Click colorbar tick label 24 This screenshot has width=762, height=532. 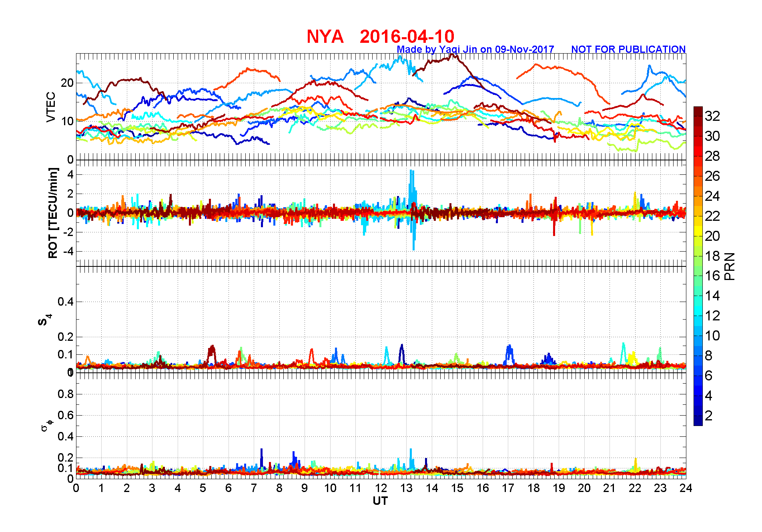pos(712,196)
